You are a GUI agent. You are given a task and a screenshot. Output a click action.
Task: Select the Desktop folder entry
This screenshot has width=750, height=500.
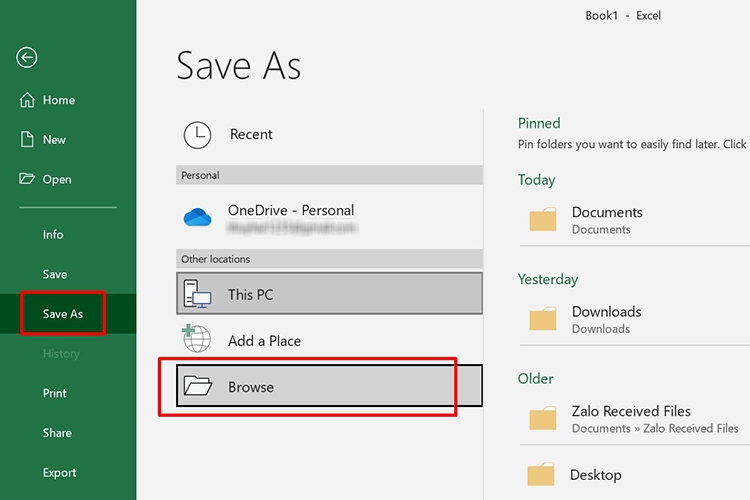pos(596,475)
